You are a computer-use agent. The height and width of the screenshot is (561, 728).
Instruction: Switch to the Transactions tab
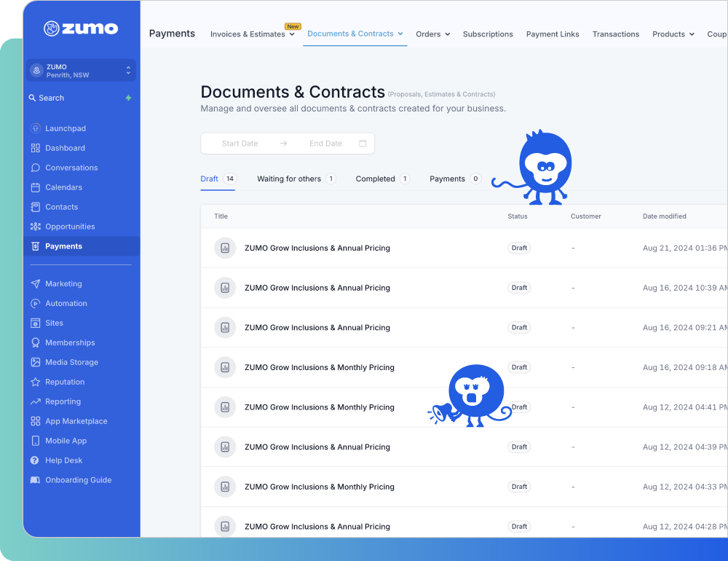click(616, 34)
